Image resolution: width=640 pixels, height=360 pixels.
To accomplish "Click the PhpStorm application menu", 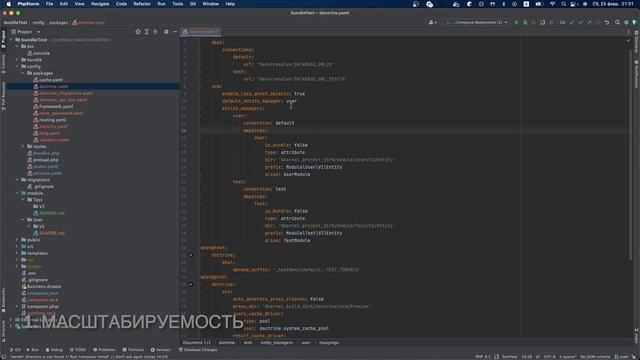I will click(28, 4).
